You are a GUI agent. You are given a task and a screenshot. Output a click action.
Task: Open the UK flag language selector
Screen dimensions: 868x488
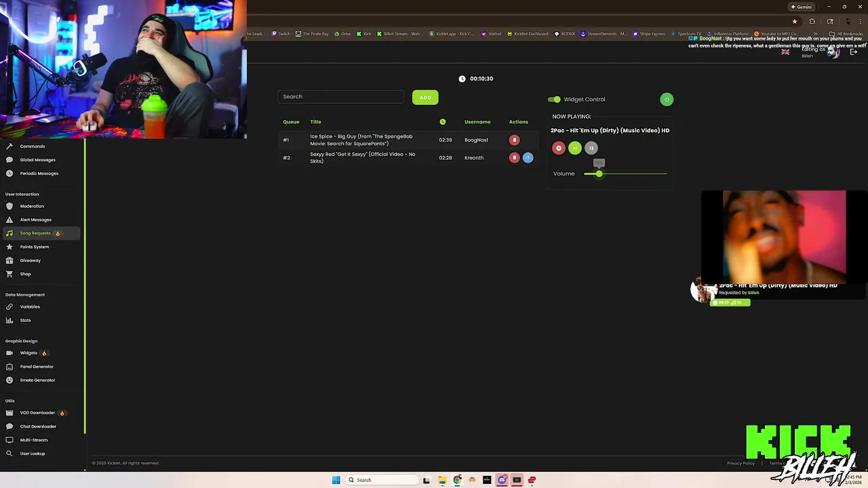pyautogui.click(x=785, y=52)
